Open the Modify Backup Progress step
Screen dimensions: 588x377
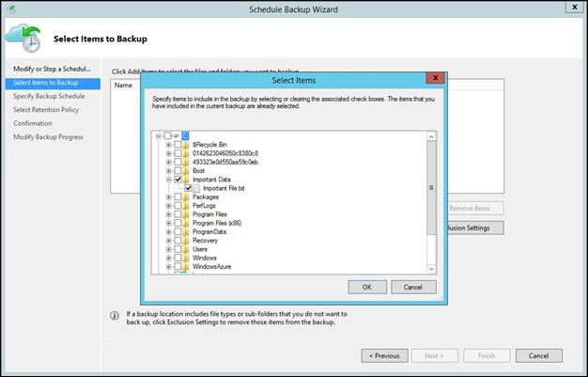(48, 137)
